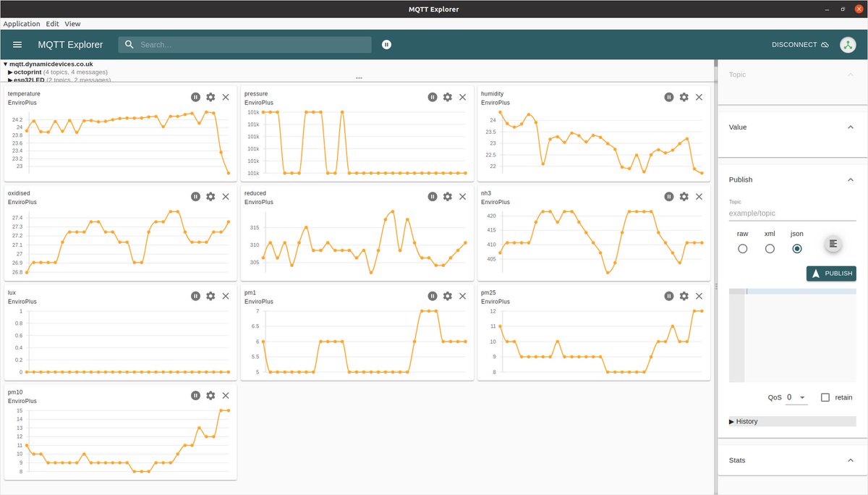Open pm25 chart settings gear
This screenshot has height=495, width=868.
click(684, 296)
